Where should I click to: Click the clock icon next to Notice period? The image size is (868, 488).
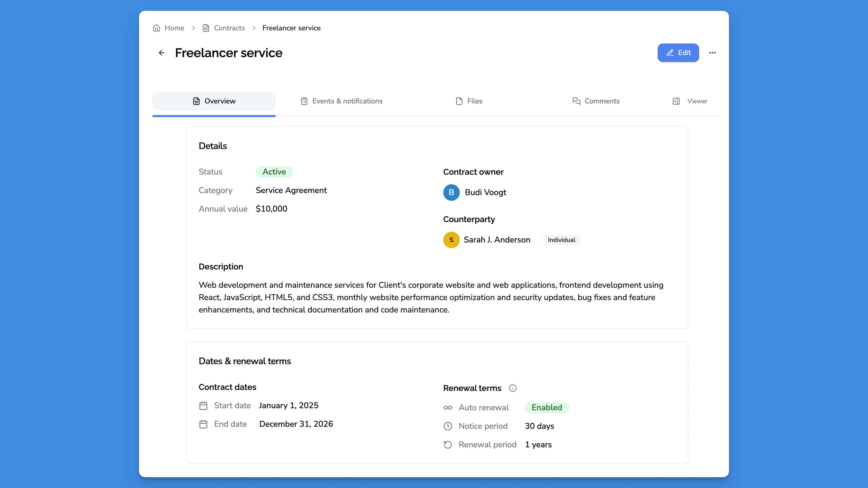click(448, 426)
